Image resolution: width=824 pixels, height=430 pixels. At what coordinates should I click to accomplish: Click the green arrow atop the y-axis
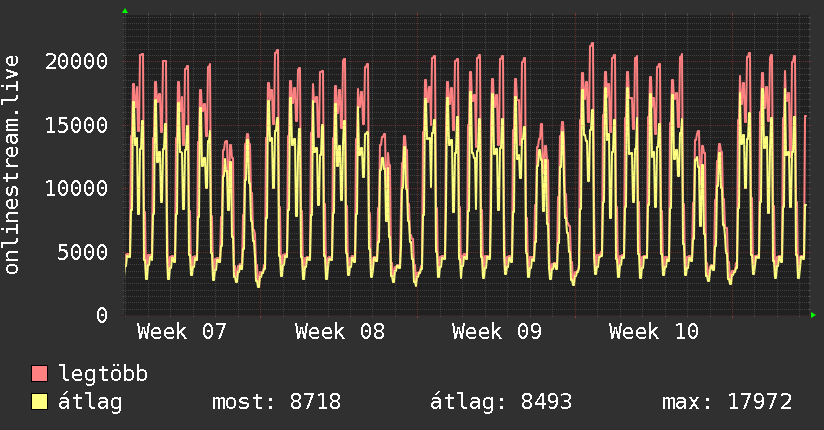pyautogui.click(x=124, y=11)
